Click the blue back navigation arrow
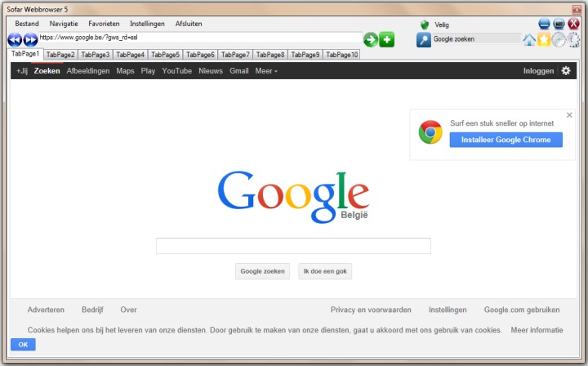Screen dimensions: 588x366 tap(15, 39)
